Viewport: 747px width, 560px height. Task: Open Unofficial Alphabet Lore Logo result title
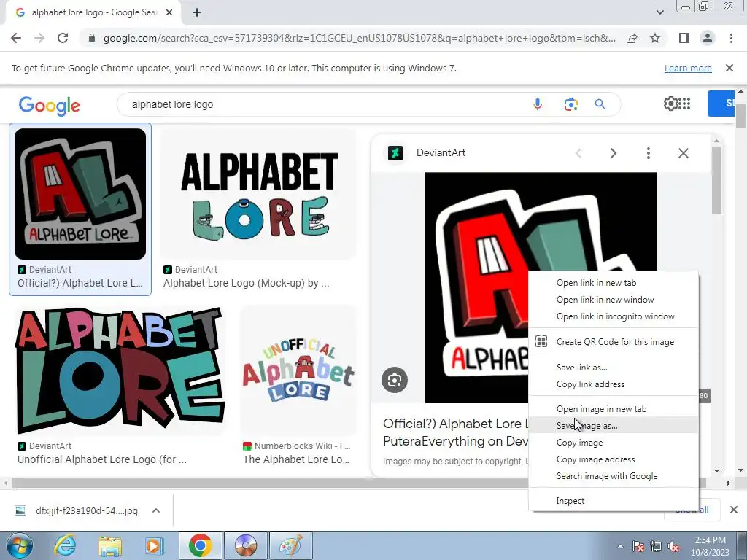tap(102, 459)
